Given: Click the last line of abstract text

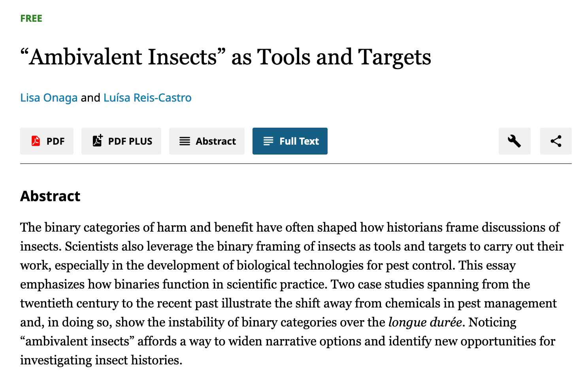Looking at the screenshot, I should [x=101, y=360].
